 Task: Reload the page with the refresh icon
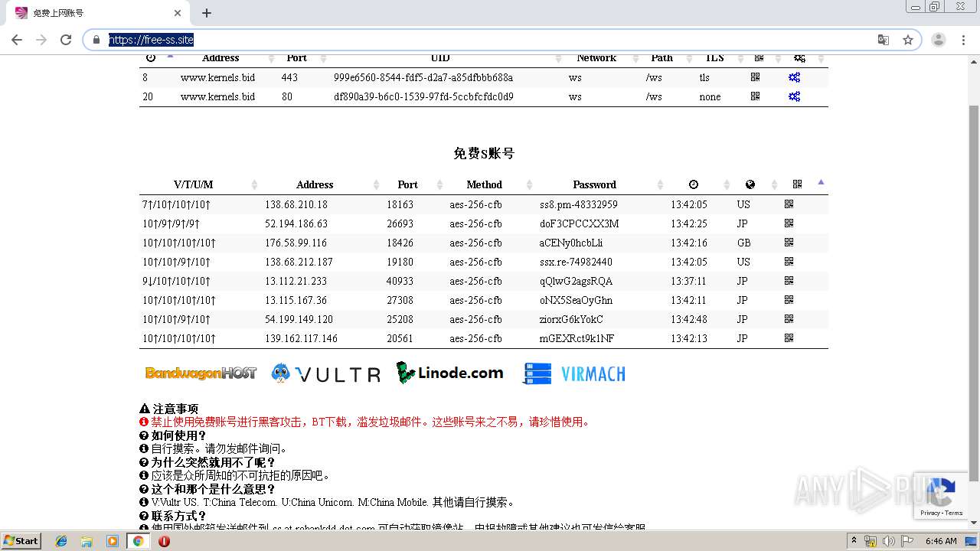[x=66, y=40]
